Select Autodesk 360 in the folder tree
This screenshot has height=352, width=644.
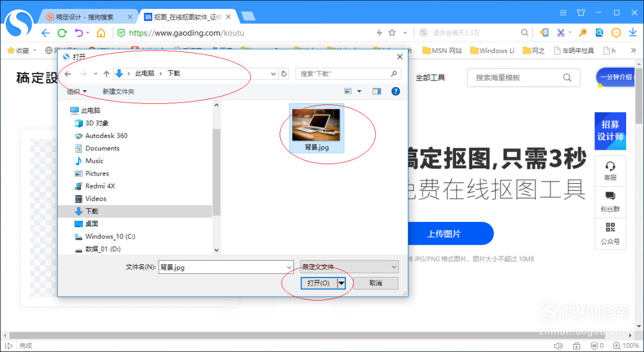(101, 135)
